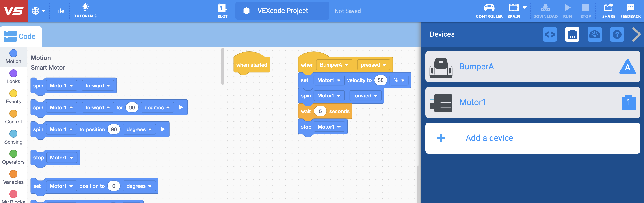Select the Slot 1 icon

(222, 11)
